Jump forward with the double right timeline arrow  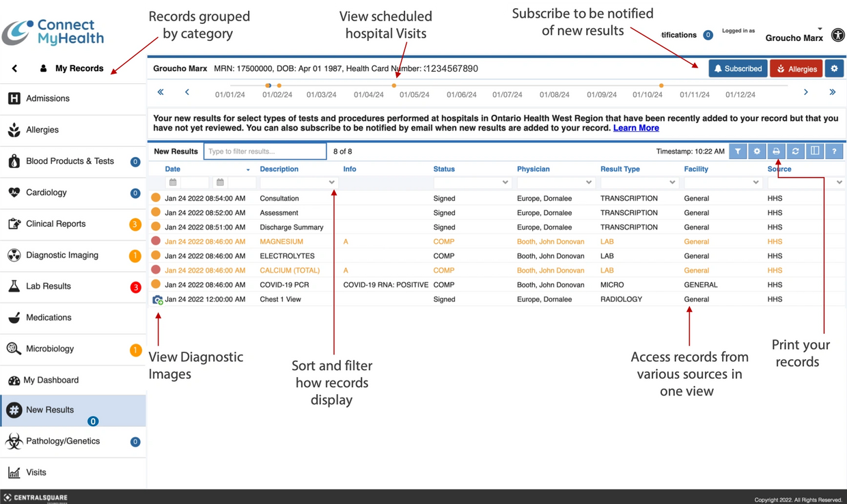tap(832, 92)
